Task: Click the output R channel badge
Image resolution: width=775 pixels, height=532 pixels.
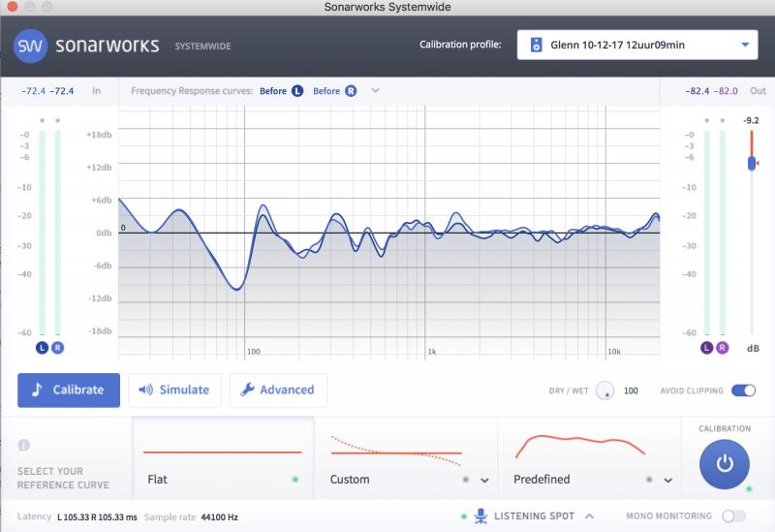Action: [x=722, y=348]
